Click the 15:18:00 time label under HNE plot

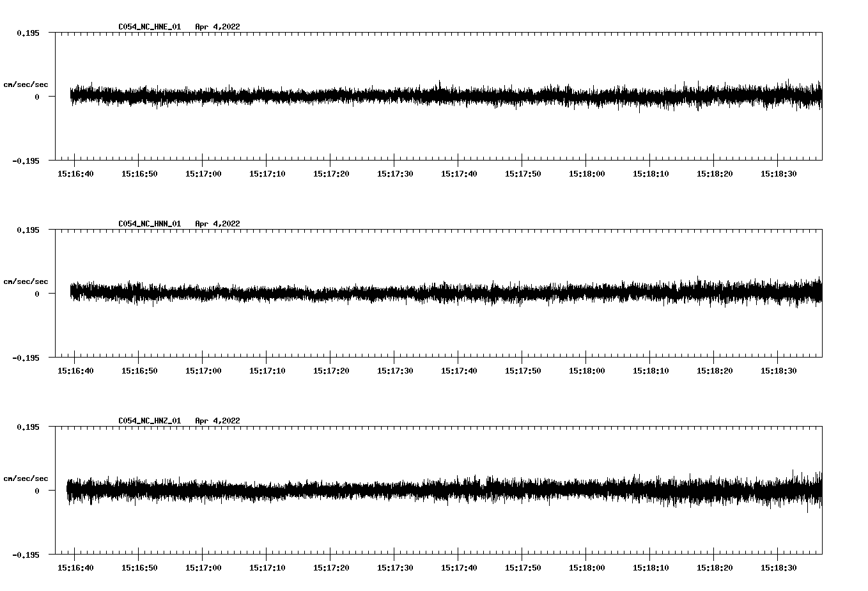pyautogui.click(x=587, y=174)
